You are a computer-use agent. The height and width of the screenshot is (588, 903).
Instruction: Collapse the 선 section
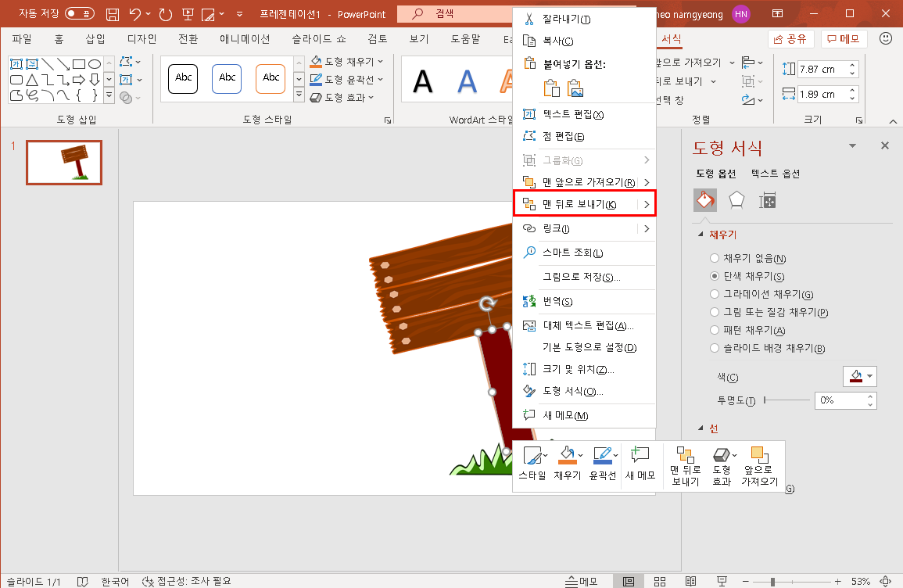[x=701, y=428]
